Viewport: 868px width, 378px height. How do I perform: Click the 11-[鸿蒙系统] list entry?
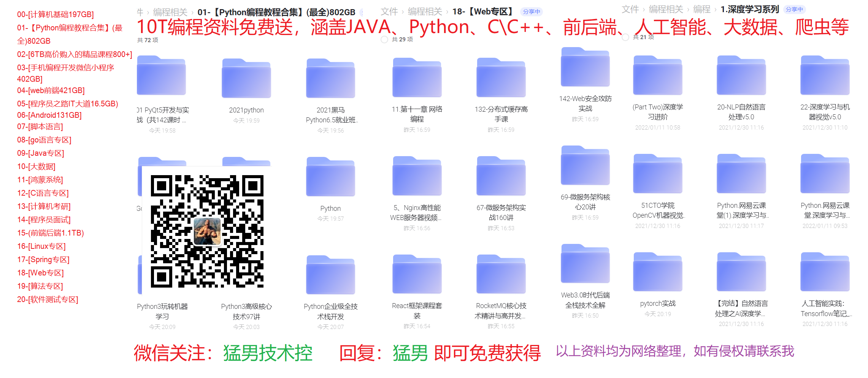tap(40, 180)
